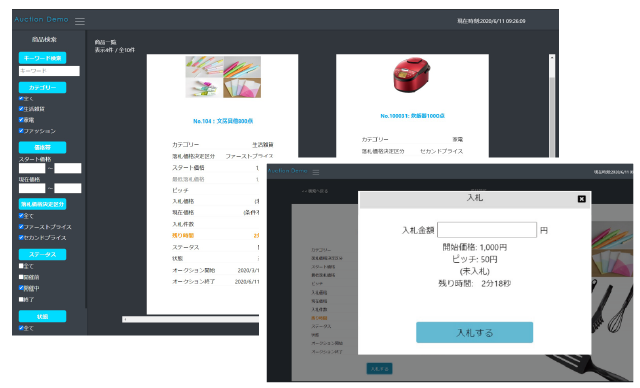Uncheck the 生活雑貨 category checkbox
Viewport: 640px width, 388px height.
coord(21,109)
